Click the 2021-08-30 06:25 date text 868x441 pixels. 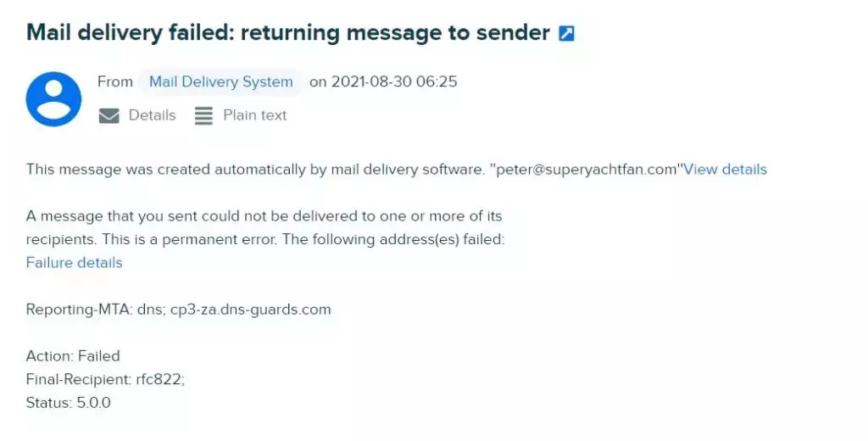[x=394, y=82]
